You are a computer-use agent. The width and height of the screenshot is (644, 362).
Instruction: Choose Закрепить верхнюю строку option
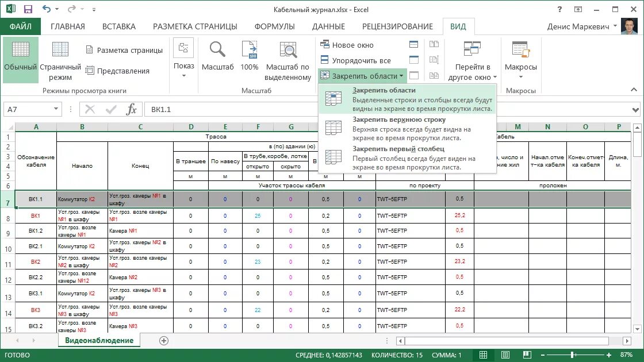click(408, 129)
